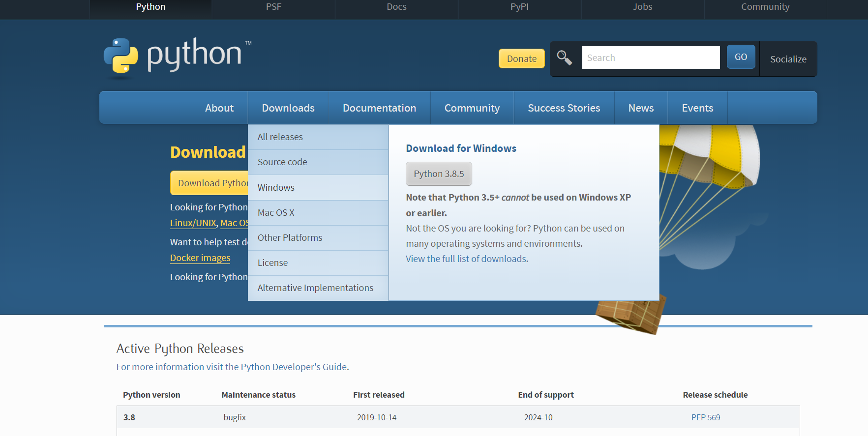This screenshot has width=868, height=436.
Task: Open the About navigation menu
Action: 219,108
